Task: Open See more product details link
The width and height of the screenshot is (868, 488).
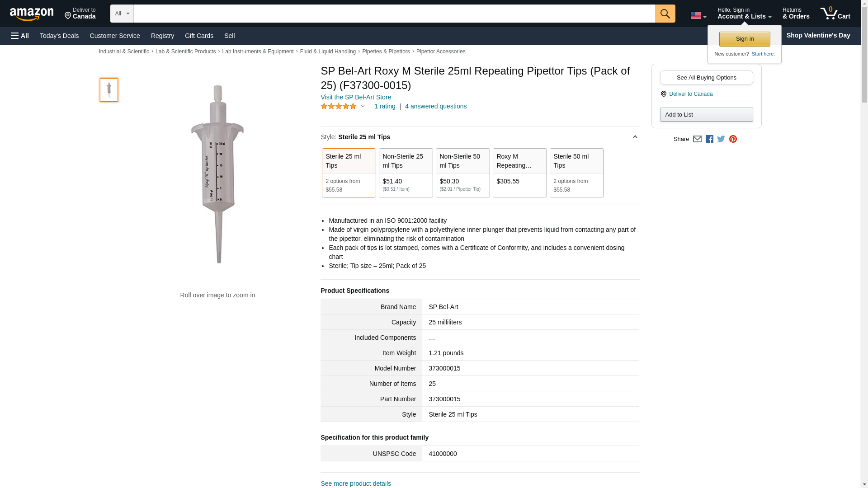Action: 356,483
